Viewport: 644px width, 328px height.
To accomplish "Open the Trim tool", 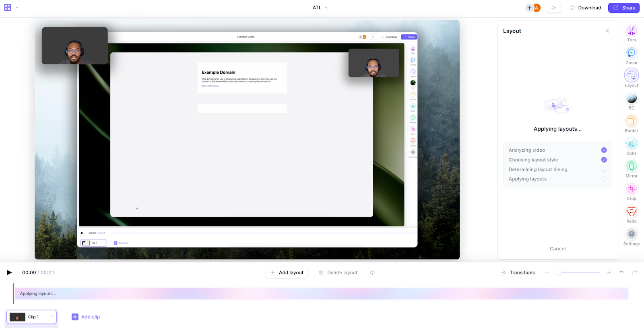I will [631, 33].
